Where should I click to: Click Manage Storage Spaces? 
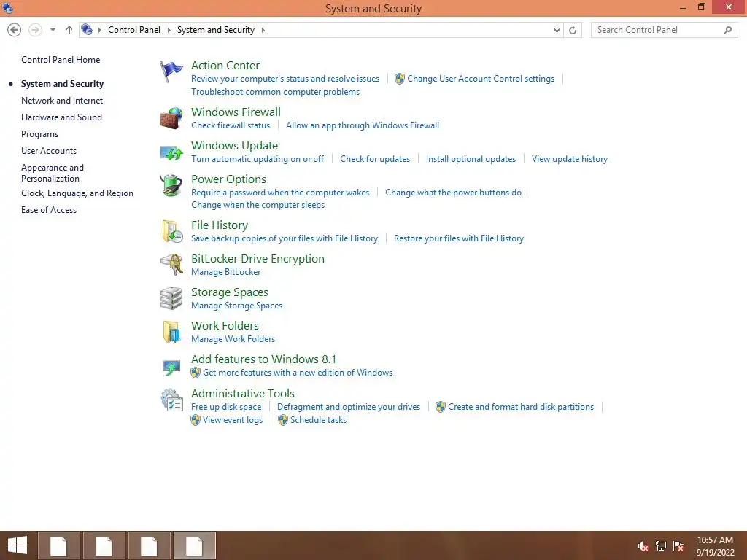(237, 306)
